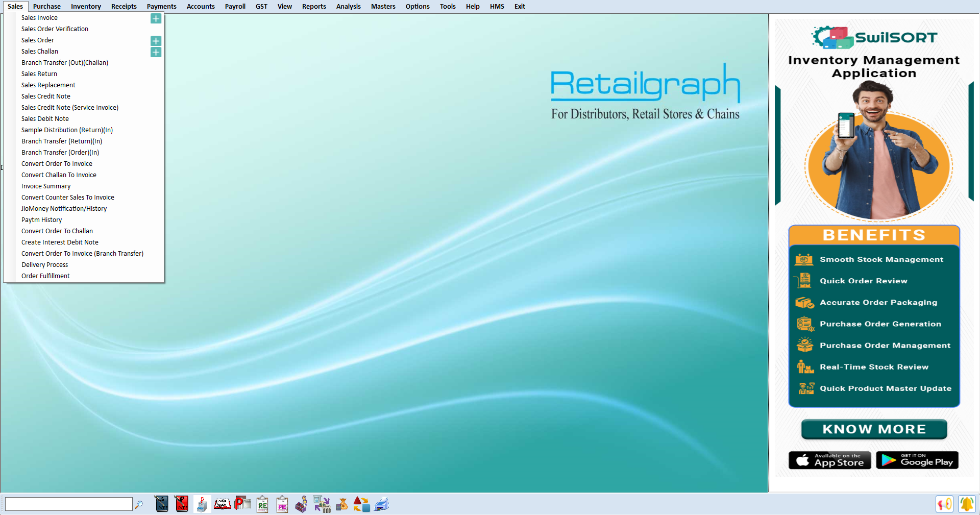The height and width of the screenshot is (515, 980).
Task: Click the P filing cabinet toolbar icon
Action: pos(202,504)
